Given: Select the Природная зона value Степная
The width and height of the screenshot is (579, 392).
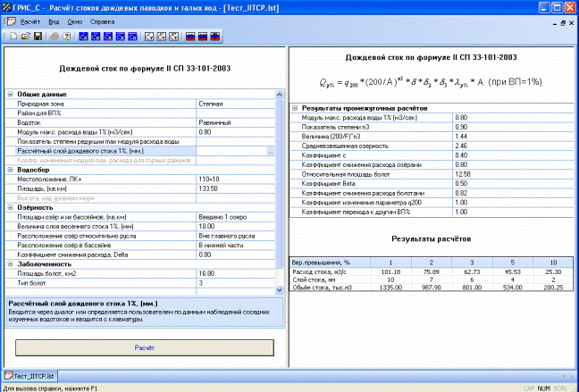Looking at the screenshot, I should tap(236, 104).
